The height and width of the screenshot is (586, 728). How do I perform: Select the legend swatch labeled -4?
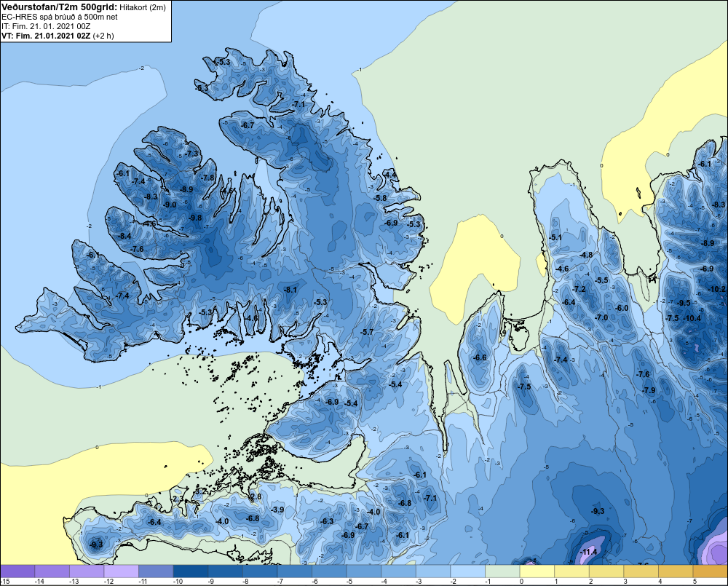coord(398,571)
